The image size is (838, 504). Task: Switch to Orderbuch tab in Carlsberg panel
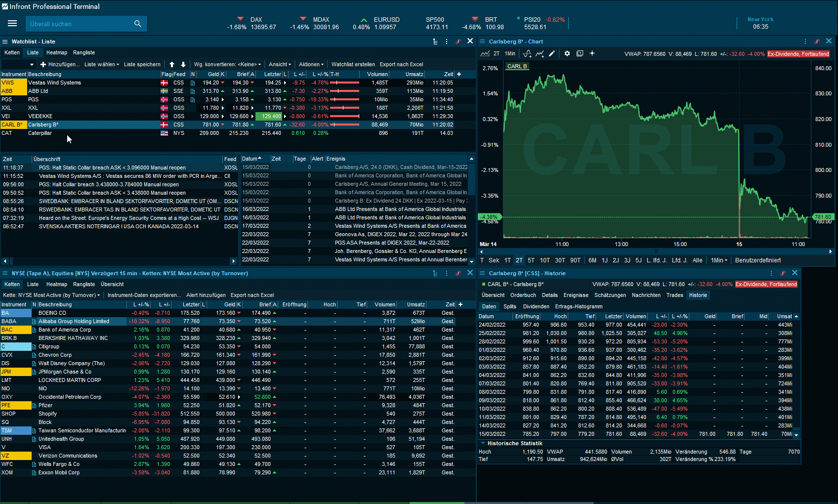pos(523,295)
